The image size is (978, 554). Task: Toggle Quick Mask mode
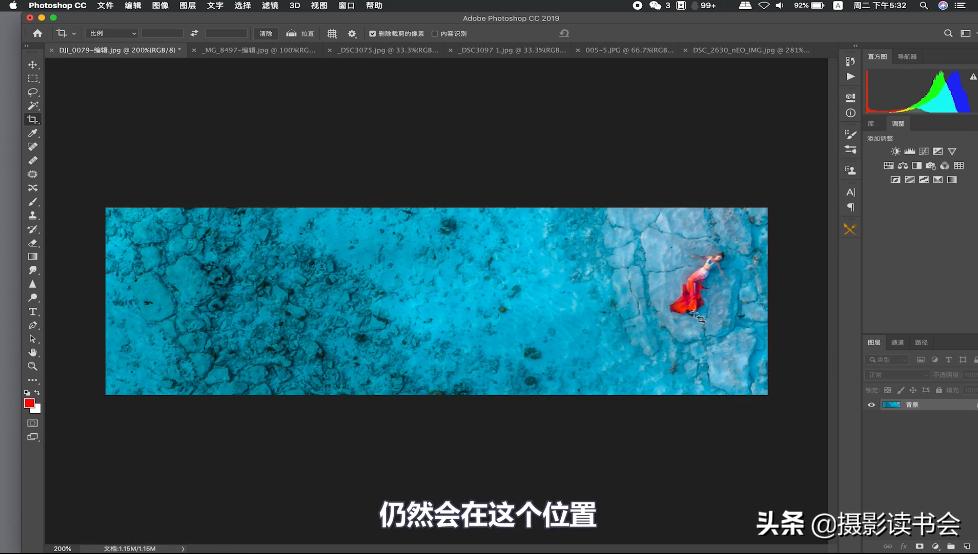(x=32, y=423)
